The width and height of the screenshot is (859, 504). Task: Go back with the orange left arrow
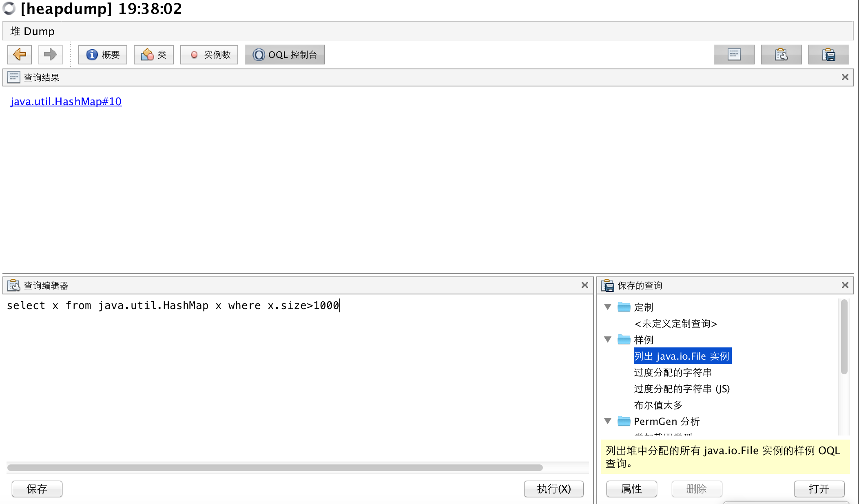click(20, 54)
